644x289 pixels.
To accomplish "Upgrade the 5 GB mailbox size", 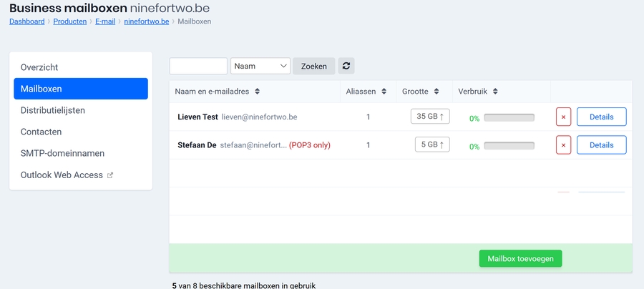I will tap(432, 145).
